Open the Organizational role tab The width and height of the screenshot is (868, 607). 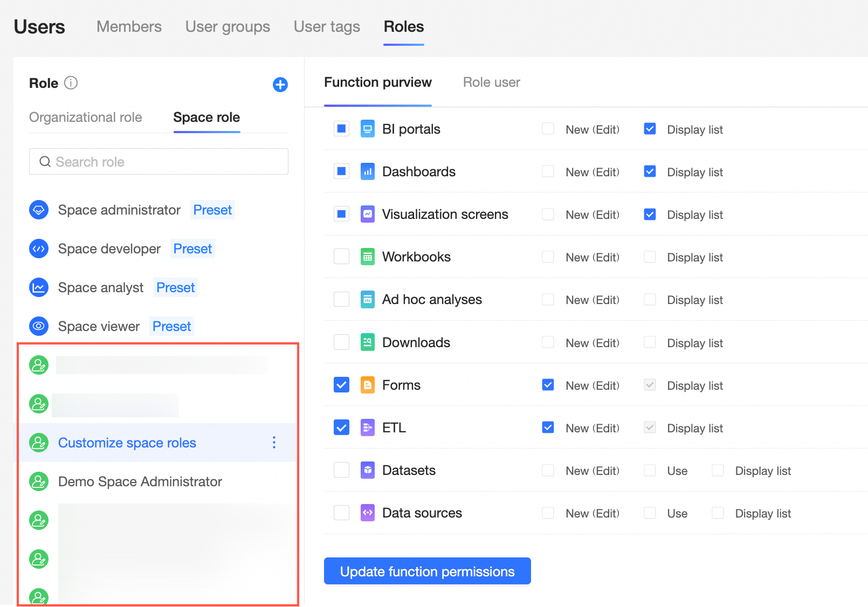pos(86,118)
